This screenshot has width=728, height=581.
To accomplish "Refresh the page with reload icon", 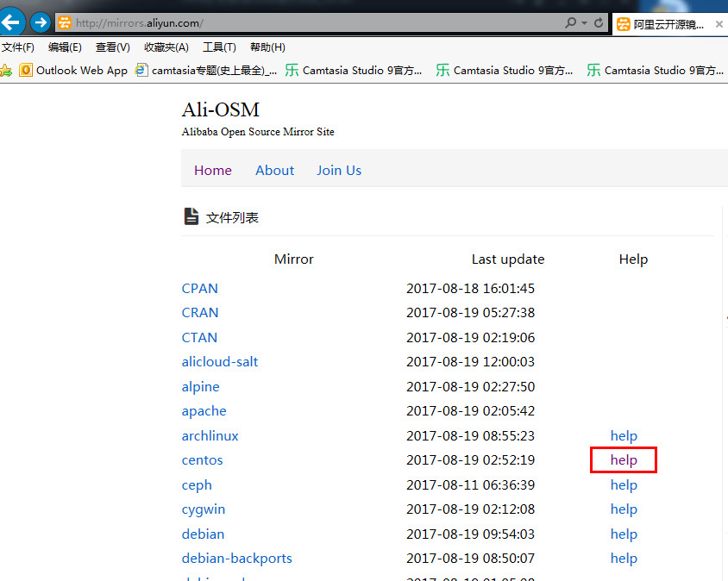I will click(599, 22).
